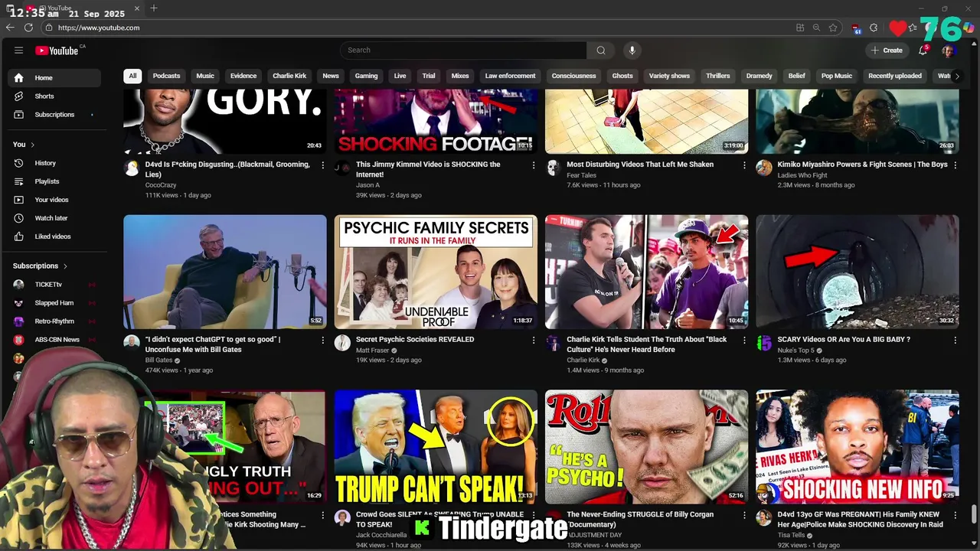
Task: Open Watch later in sidebar
Action: (x=54, y=218)
